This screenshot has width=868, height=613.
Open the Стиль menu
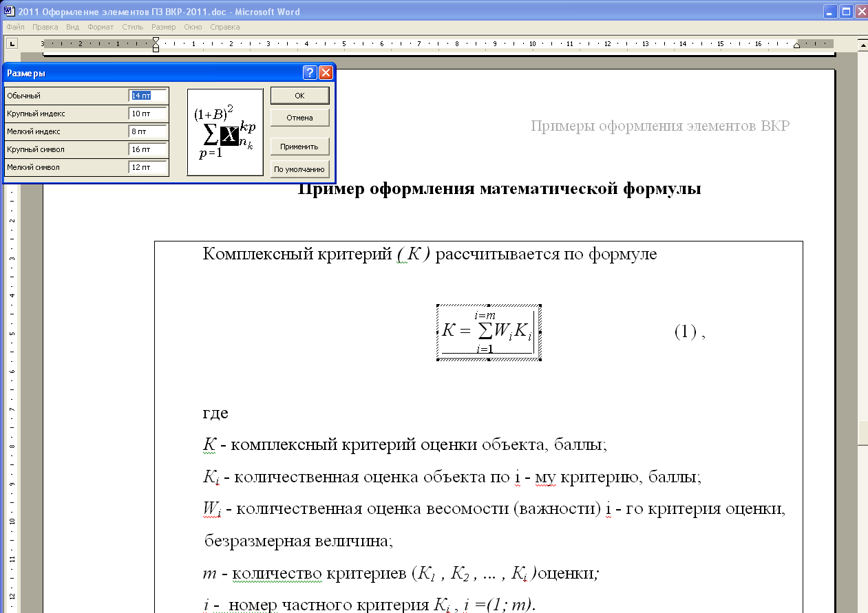coord(133,27)
